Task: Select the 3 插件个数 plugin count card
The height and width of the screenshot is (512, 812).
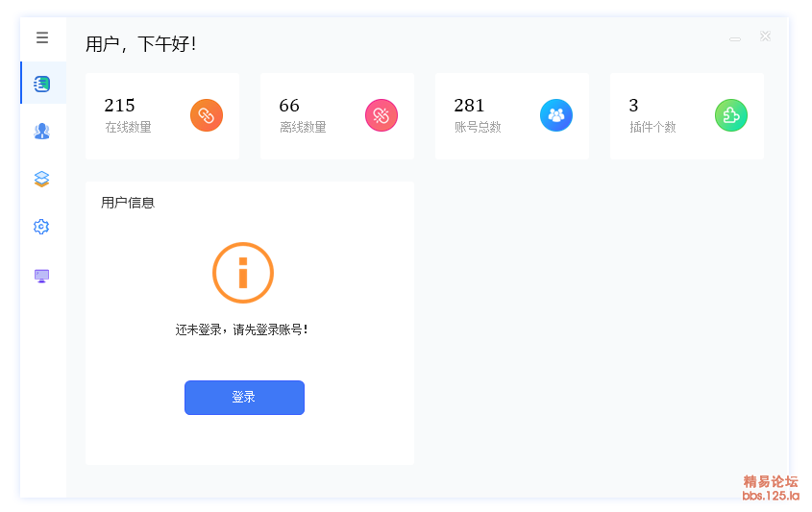Action: 687,116
